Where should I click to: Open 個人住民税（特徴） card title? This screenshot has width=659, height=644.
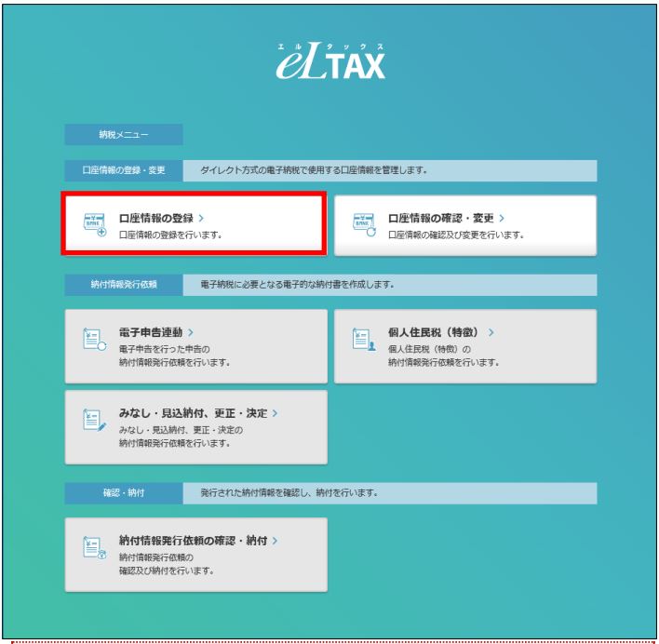[x=434, y=333]
